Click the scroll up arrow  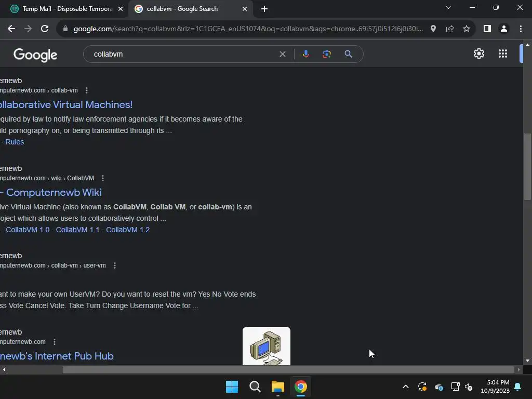pos(527,45)
